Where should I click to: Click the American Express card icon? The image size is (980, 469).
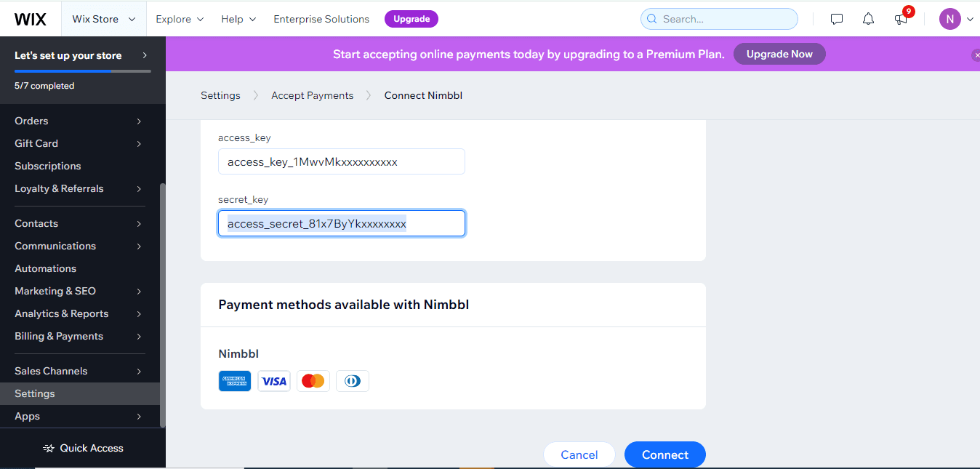[x=235, y=381]
